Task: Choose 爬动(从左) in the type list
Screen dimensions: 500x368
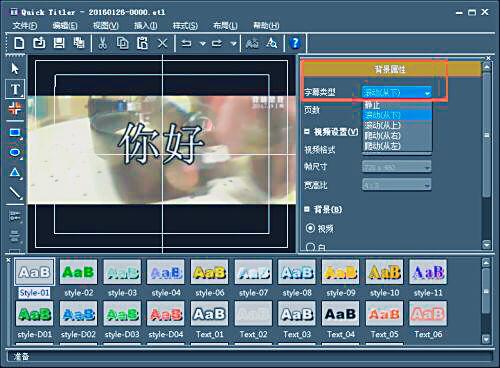Action: (x=397, y=146)
